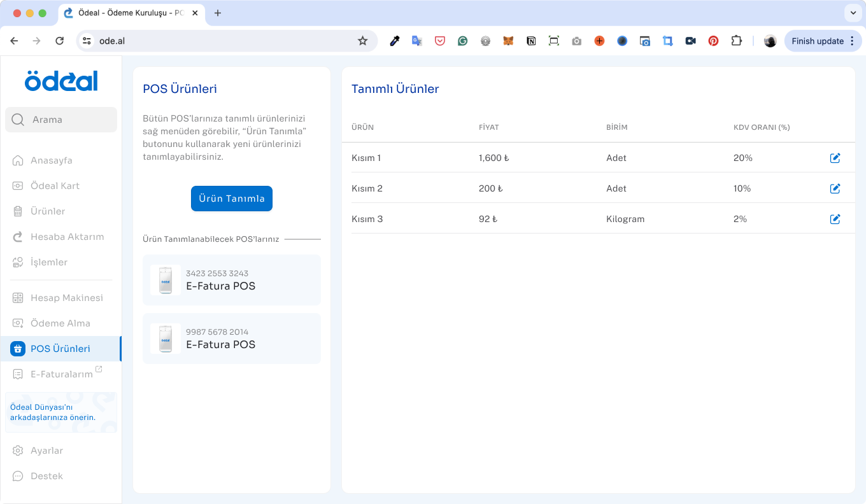Image resolution: width=866 pixels, height=504 pixels.
Task: Click the Hesaba Aktarım arrow icon
Action: pyautogui.click(x=18, y=237)
